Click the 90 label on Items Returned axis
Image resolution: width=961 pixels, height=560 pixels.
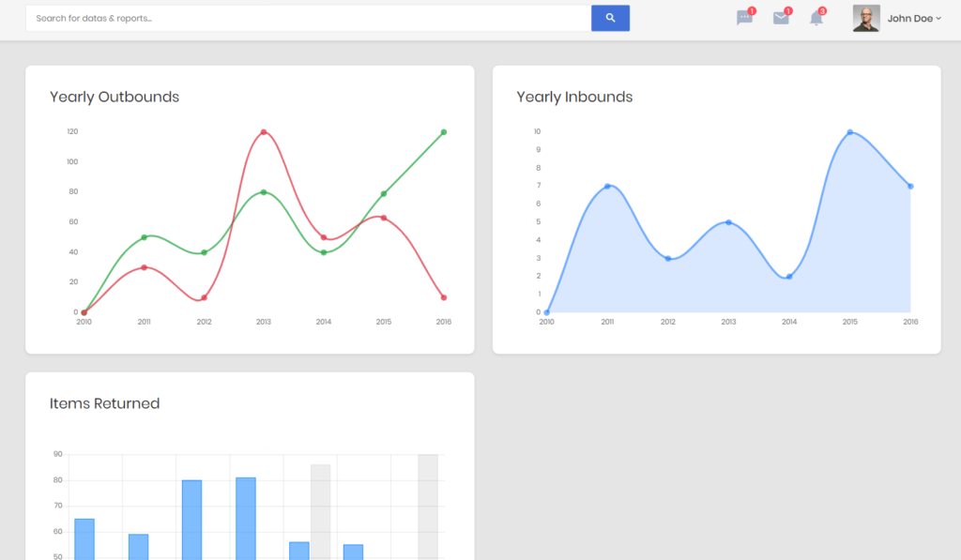[57, 454]
